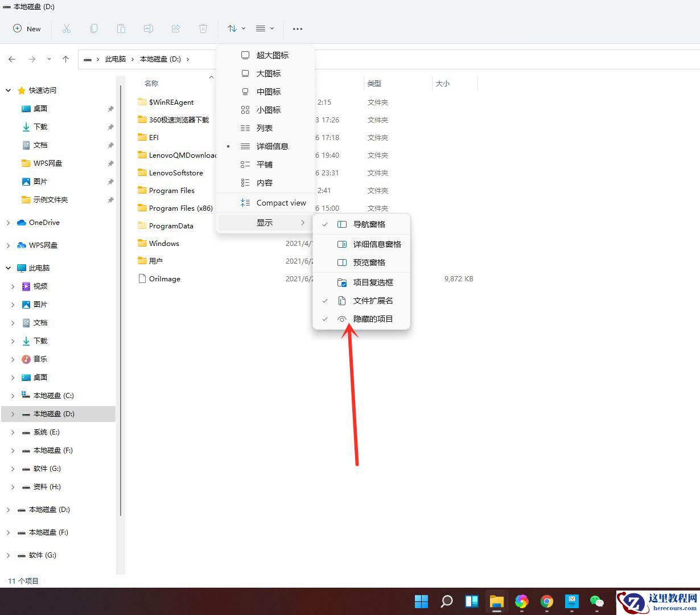Open the See more ellipsis menu
Image resolution: width=700 pixels, height=615 pixels.
[297, 28]
